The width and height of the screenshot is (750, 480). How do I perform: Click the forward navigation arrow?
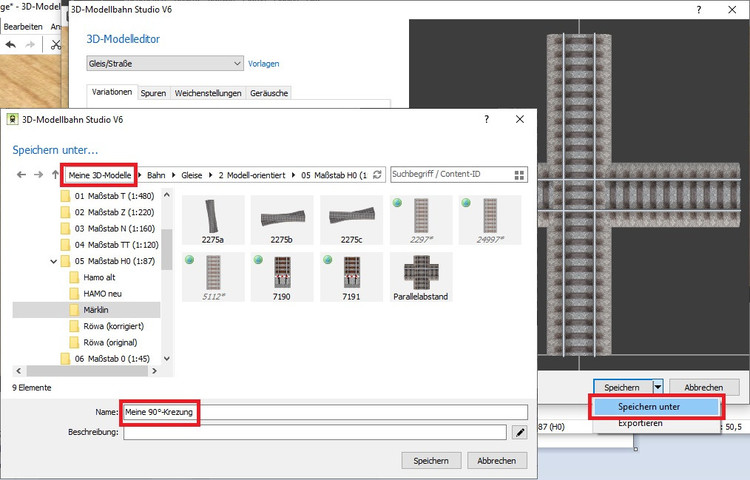pyautogui.click(x=38, y=175)
